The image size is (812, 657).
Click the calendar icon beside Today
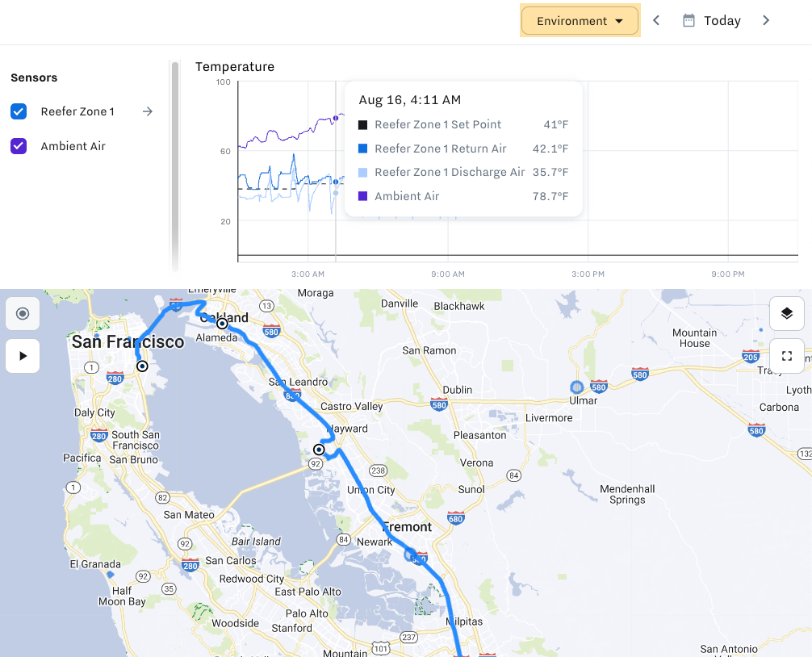tap(689, 21)
